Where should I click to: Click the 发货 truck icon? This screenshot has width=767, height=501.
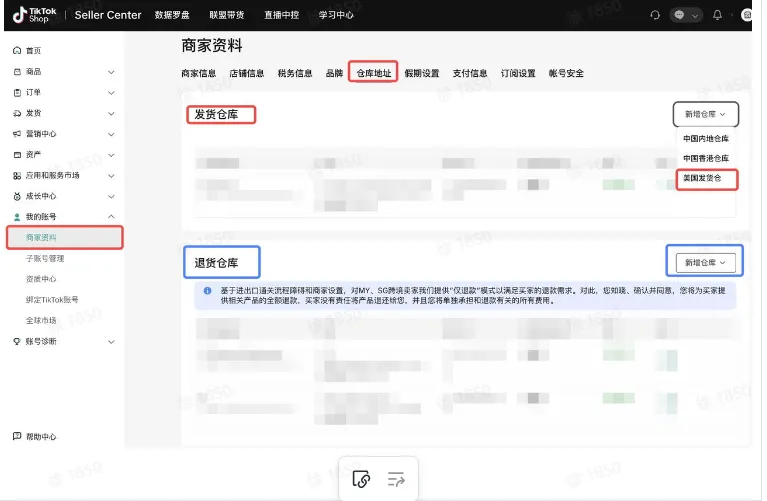(17, 113)
